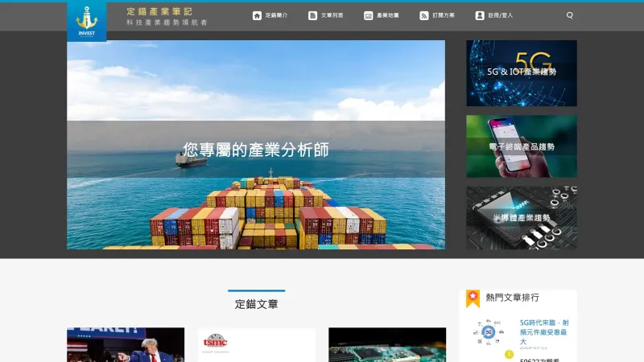Go to 文章列表 in the navigation
This screenshot has height=362, width=644.
(332, 15)
